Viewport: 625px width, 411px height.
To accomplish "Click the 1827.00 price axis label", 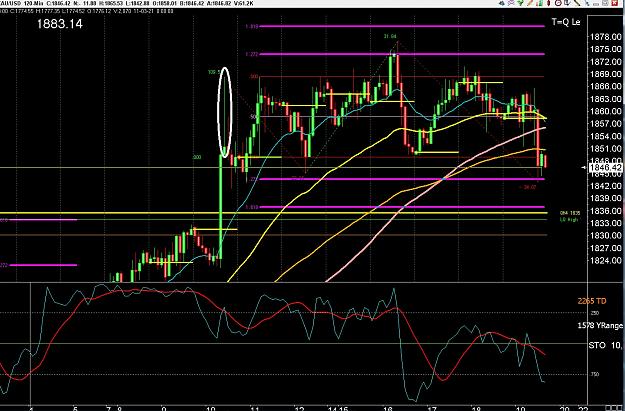I will [605, 248].
